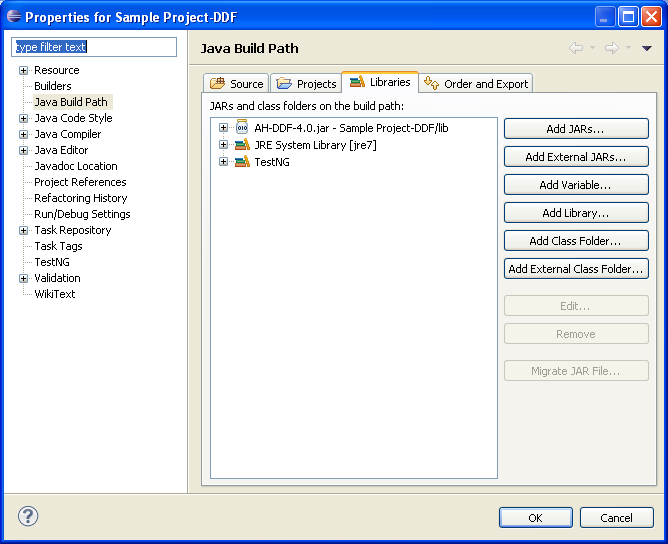Click the forward navigation arrow icon
Image resolution: width=668 pixels, height=544 pixels.
(612, 48)
